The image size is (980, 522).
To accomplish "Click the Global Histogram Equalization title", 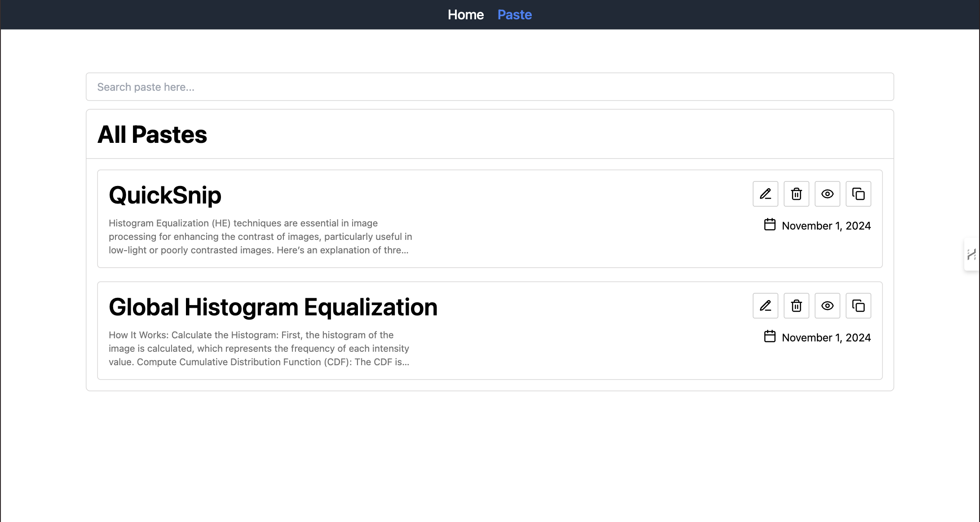I will coord(273,307).
